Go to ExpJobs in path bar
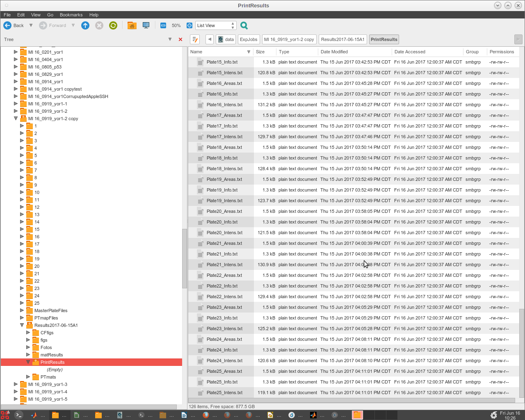Viewport: 525px width, 420px height. point(249,39)
